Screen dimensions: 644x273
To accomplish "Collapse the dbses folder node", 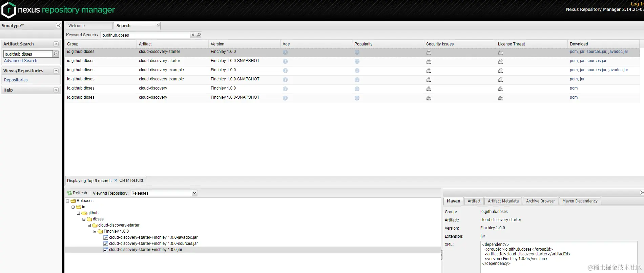I will [84, 219].
